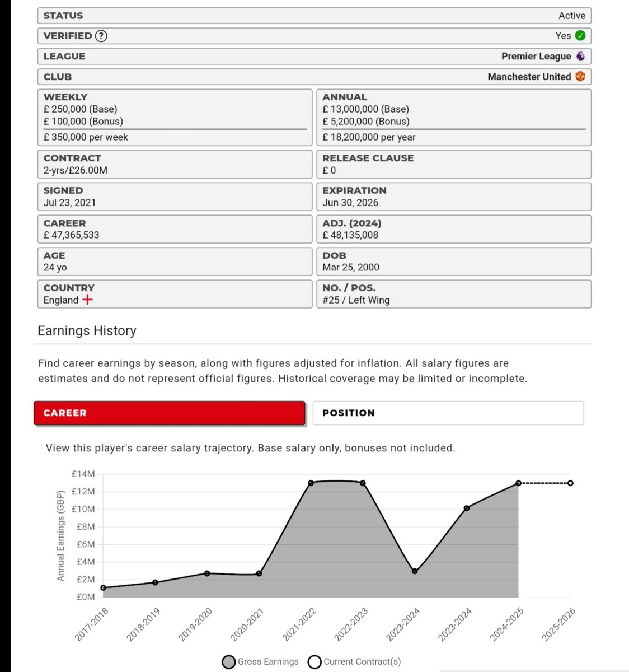Select the 2024-2025 data point on chart
The height and width of the screenshot is (672, 629).
[518, 483]
